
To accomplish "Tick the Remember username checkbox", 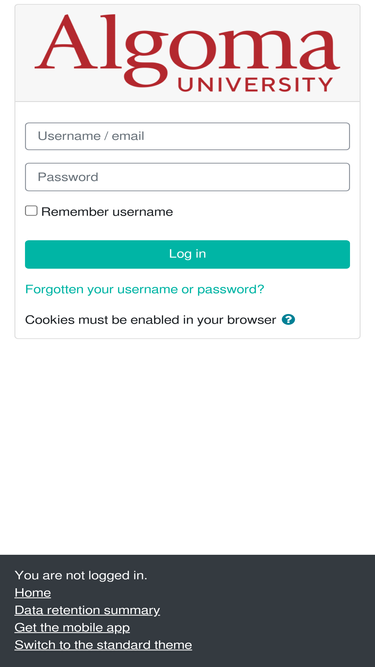I will [x=31, y=211].
